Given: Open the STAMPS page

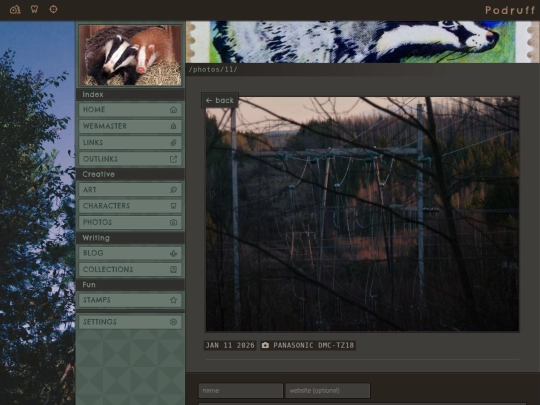Looking at the screenshot, I should (130, 300).
